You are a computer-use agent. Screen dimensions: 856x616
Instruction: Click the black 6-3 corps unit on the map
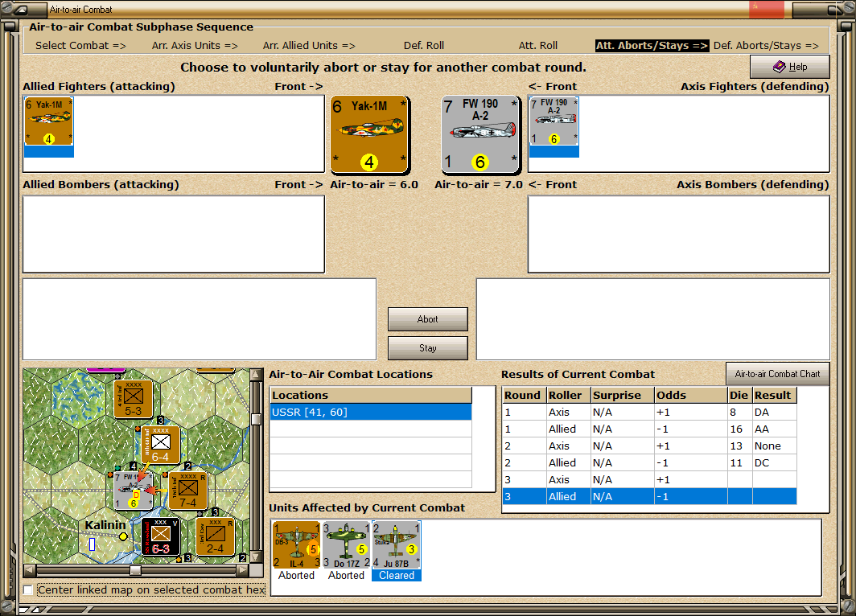pyautogui.click(x=161, y=536)
